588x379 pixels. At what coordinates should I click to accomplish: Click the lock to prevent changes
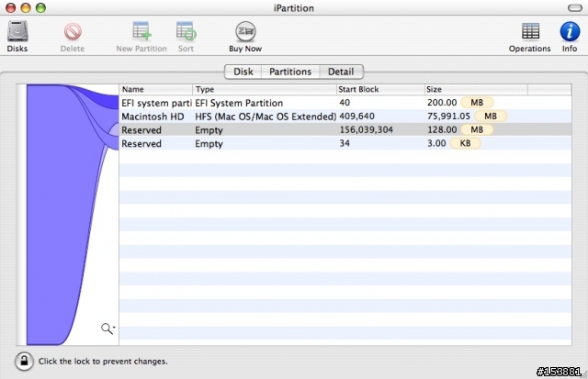24,361
